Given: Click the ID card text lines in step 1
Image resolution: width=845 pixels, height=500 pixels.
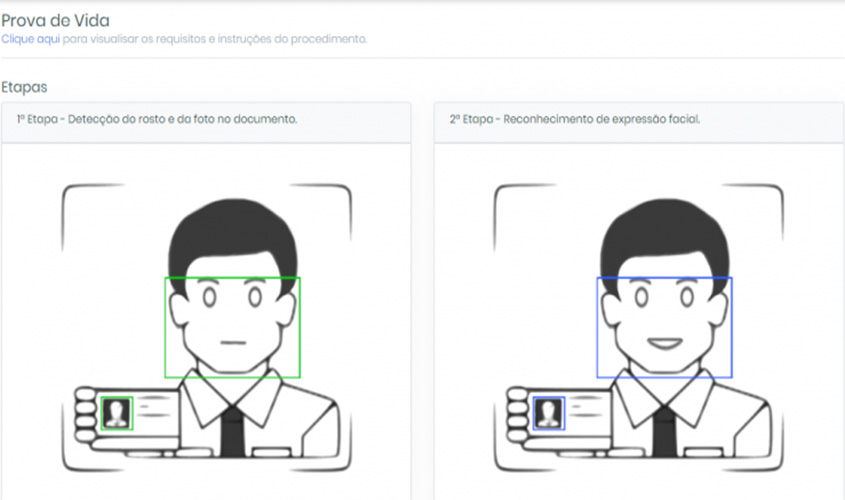Looking at the screenshot, I should click(153, 406).
